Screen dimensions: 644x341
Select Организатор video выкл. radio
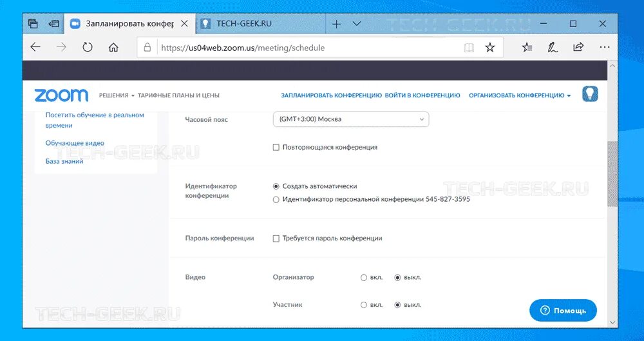[397, 278]
